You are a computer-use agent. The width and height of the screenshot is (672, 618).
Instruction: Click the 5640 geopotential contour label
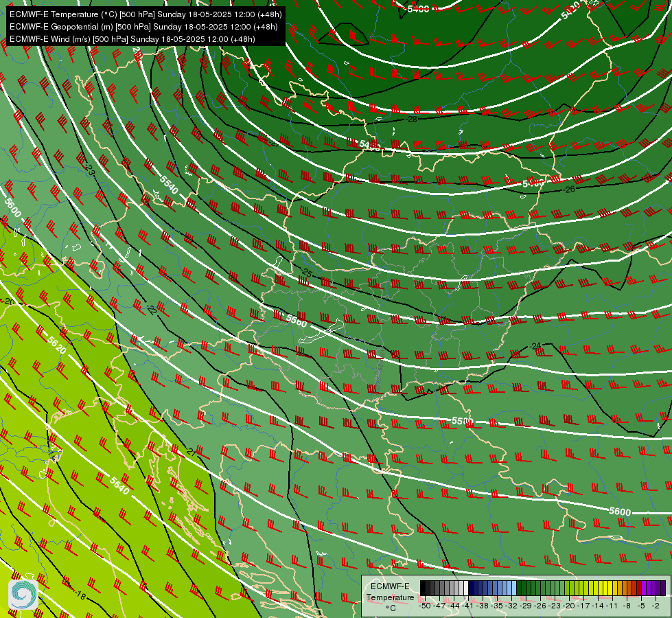click(x=119, y=485)
